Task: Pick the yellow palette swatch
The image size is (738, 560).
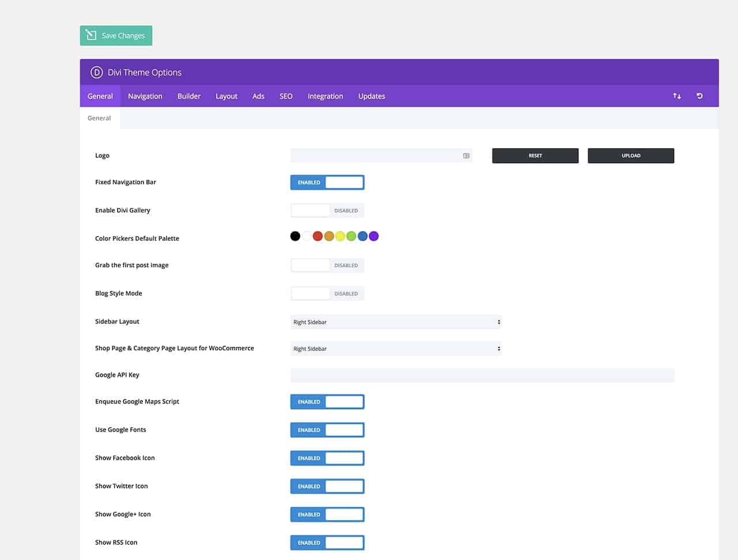Action: click(x=340, y=236)
